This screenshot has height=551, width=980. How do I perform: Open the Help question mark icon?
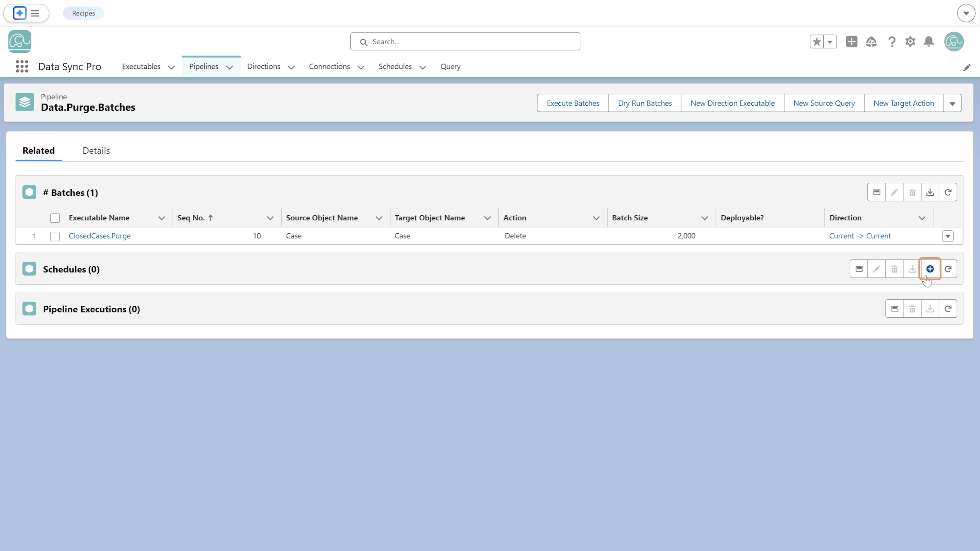(x=891, y=41)
